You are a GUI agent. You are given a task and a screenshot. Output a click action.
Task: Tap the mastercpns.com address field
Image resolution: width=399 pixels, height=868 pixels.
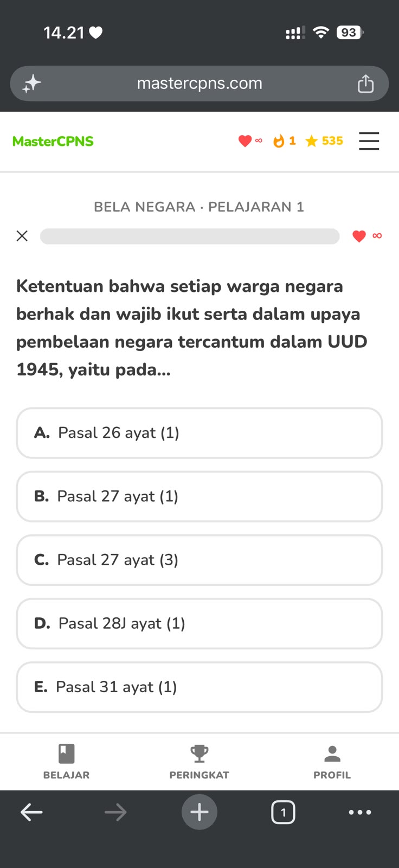tap(200, 84)
